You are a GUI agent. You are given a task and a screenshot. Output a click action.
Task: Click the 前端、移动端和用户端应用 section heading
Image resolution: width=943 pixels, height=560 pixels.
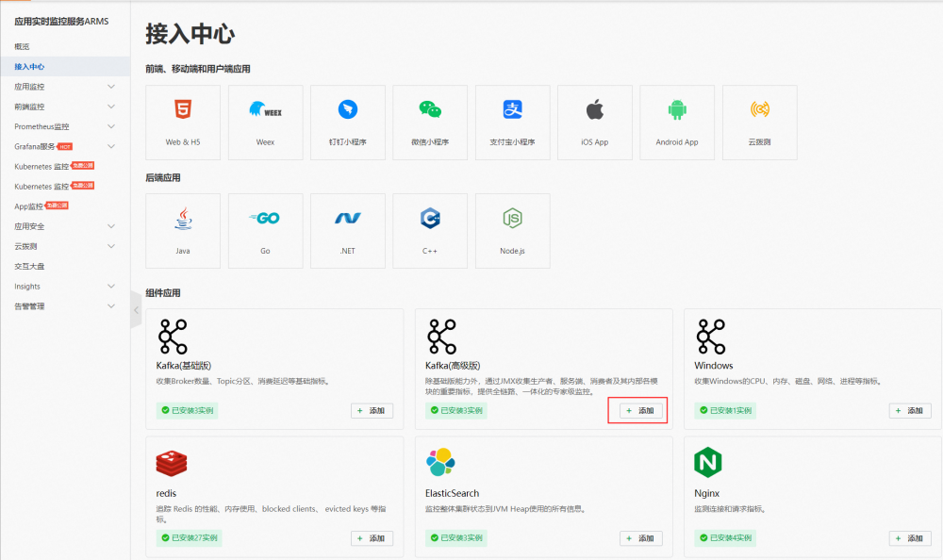[x=198, y=69]
